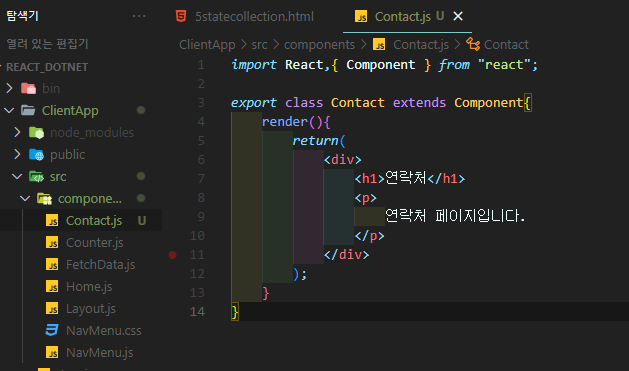Click the render() method name on line 4

tap(284, 122)
